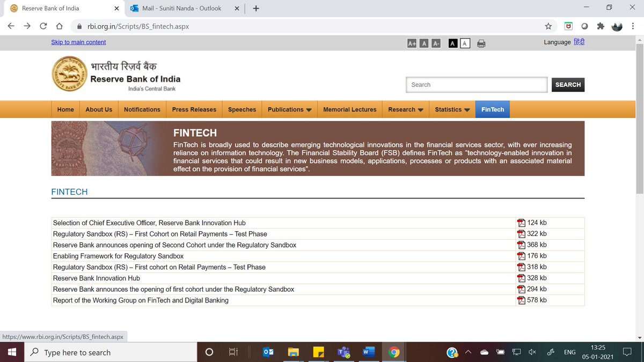Open Second Cohort under Regulatory Sandbox announcement
Image resolution: width=644 pixels, height=362 pixels.
pyautogui.click(x=174, y=245)
